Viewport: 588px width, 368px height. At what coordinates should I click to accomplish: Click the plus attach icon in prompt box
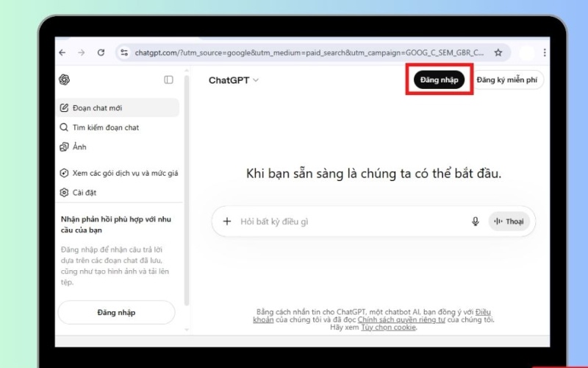pyautogui.click(x=227, y=222)
